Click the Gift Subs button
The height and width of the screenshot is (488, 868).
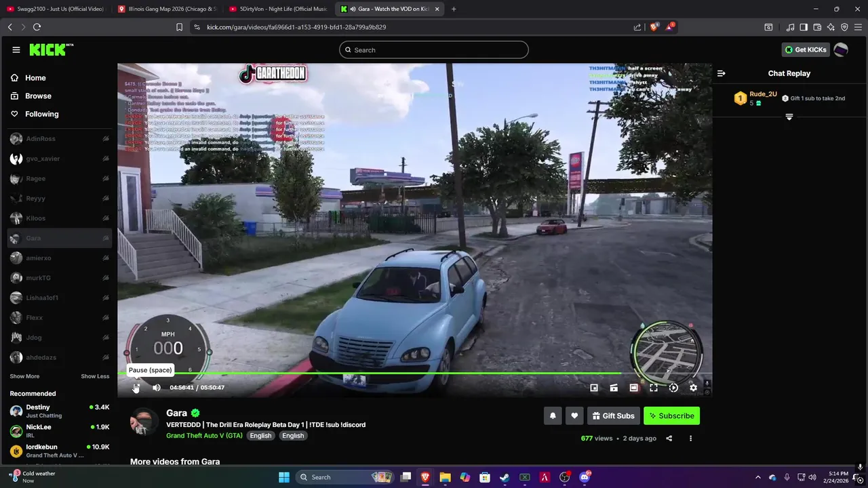[613, 415]
